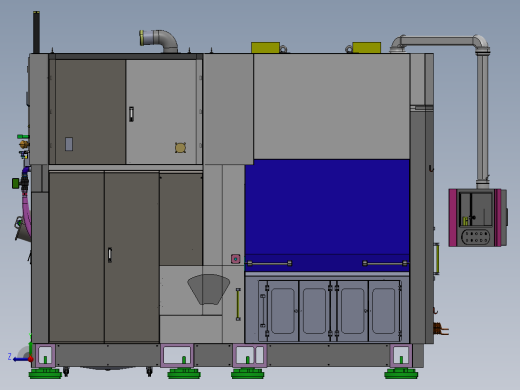
Task: Select the tall black post at top-left corner
Action: click(36, 32)
